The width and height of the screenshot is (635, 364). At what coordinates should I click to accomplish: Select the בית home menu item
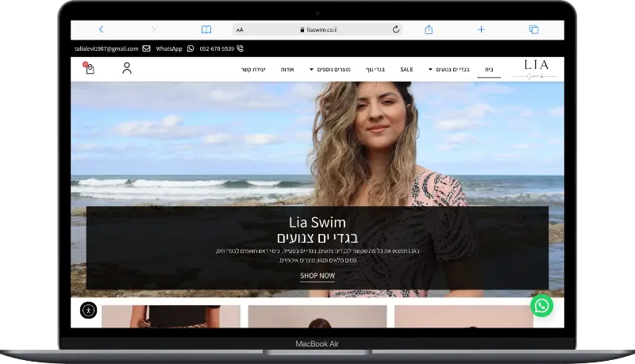489,70
